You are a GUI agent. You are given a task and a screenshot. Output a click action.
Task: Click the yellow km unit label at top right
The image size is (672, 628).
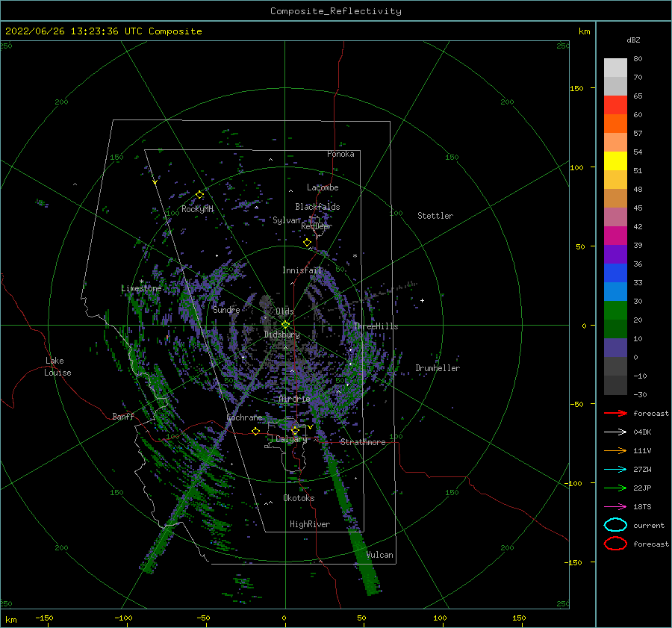pos(584,31)
